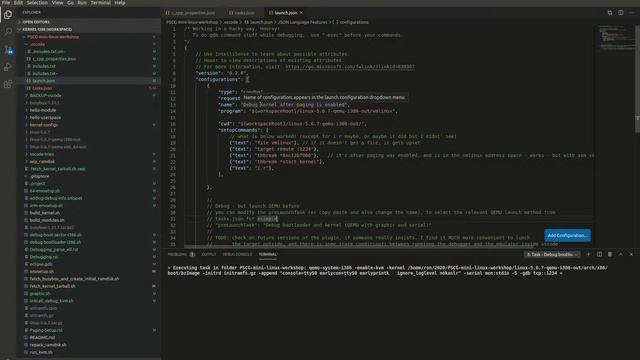Follow the go.microsoft.com link in editor

point(350,67)
